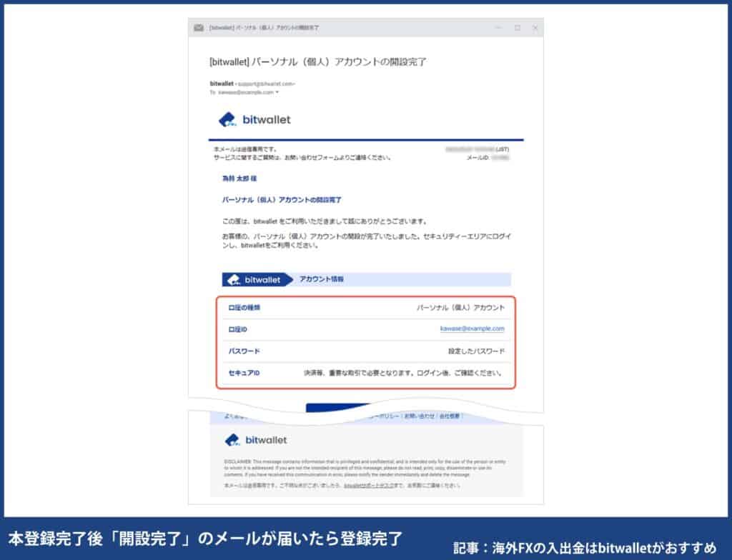Click the 為替 太郎 様 name
732x560 pixels.
[239, 179]
